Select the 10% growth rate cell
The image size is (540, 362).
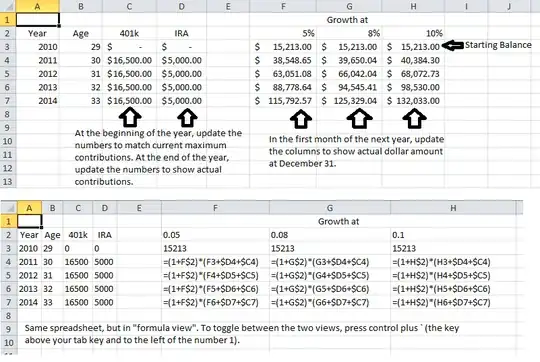[x=413, y=33]
